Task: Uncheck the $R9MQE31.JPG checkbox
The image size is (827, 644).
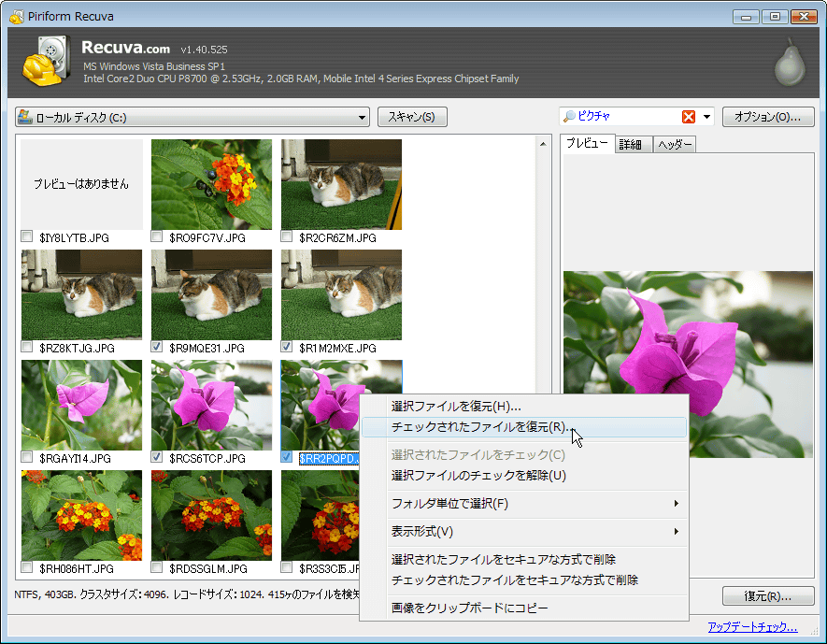Action: click(x=156, y=347)
